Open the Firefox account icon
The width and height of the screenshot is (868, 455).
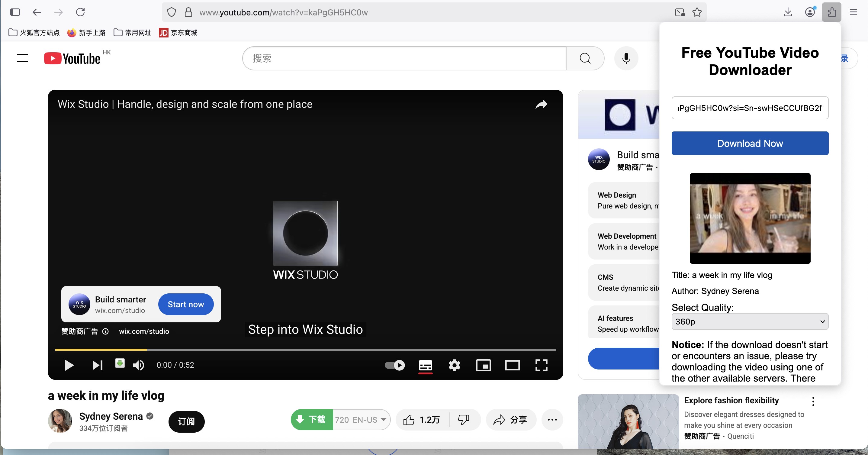click(810, 12)
